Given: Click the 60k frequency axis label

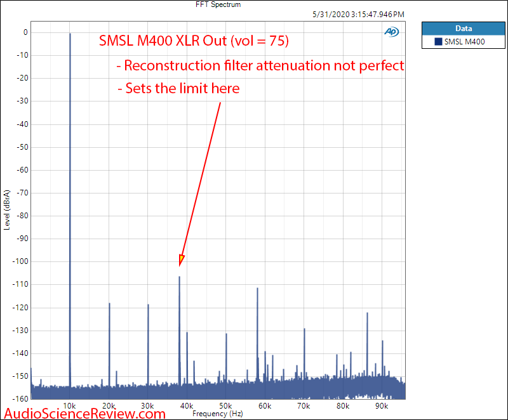Looking at the screenshot, I should 265,406.
